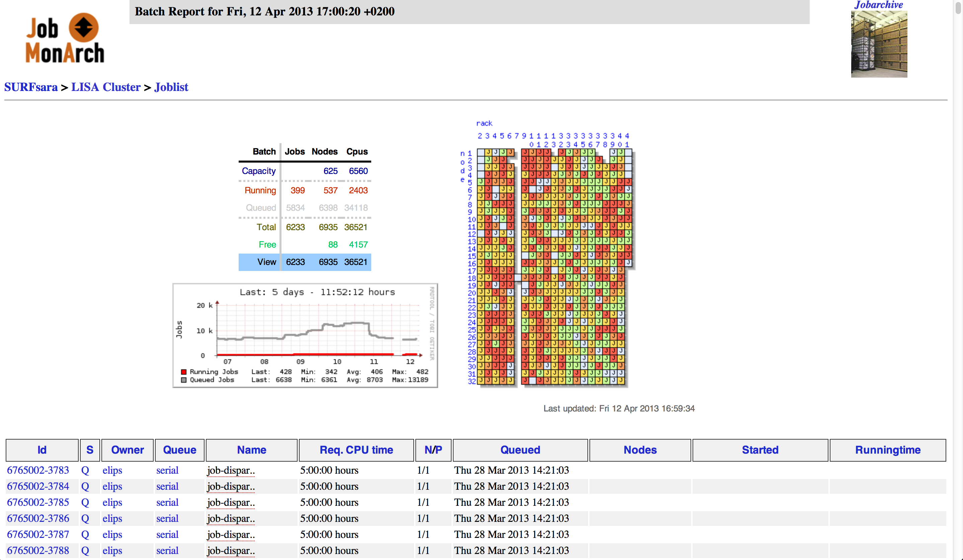
Task: Open the serial queue link for job 6765002-3784
Action: point(167,486)
